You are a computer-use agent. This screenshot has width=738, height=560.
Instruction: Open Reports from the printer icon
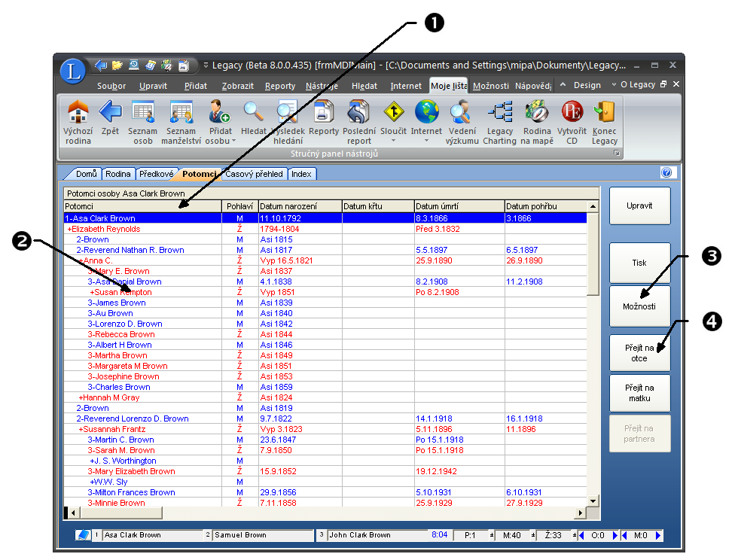[x=324, y=113]
